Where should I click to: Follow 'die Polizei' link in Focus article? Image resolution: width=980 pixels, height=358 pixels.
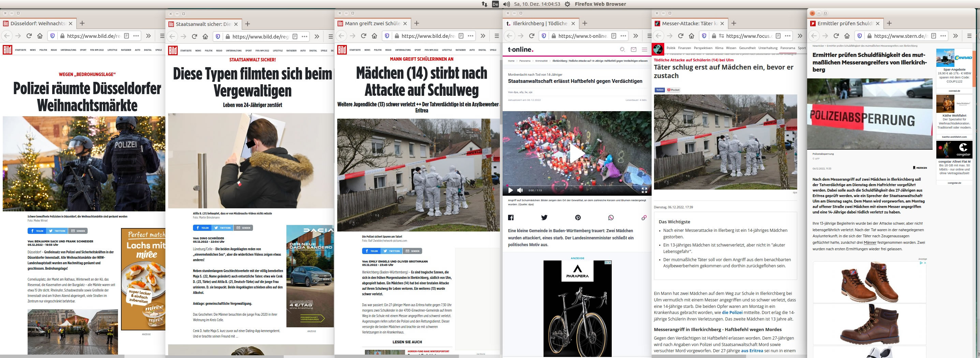[x=732, y=313]
